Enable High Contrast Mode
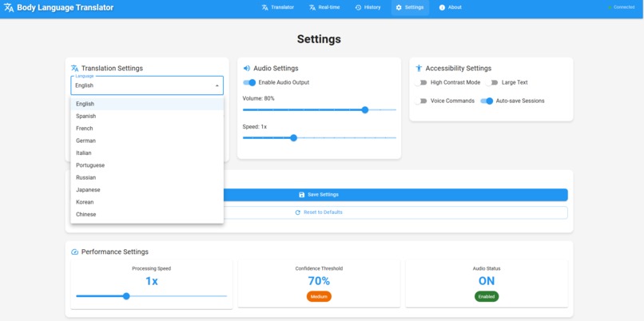Viewport: 644px width, 321px height. [420, 82]
